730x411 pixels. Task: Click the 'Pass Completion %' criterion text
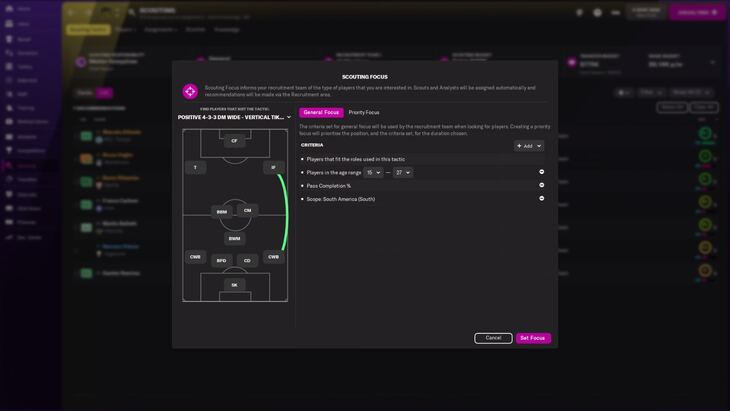click(329, 186)
